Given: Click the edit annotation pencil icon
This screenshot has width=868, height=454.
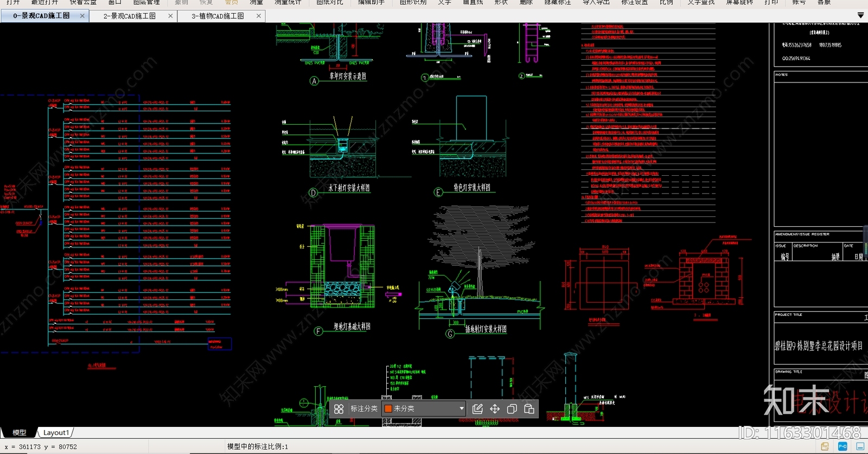Looking at the screenshot, I should tap(477, 409).
